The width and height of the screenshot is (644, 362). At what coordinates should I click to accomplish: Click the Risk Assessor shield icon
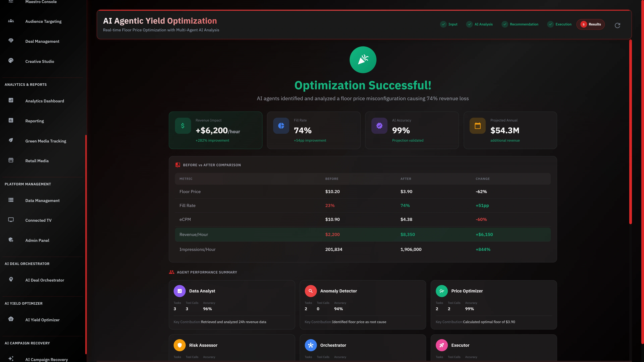coord(179,345)
